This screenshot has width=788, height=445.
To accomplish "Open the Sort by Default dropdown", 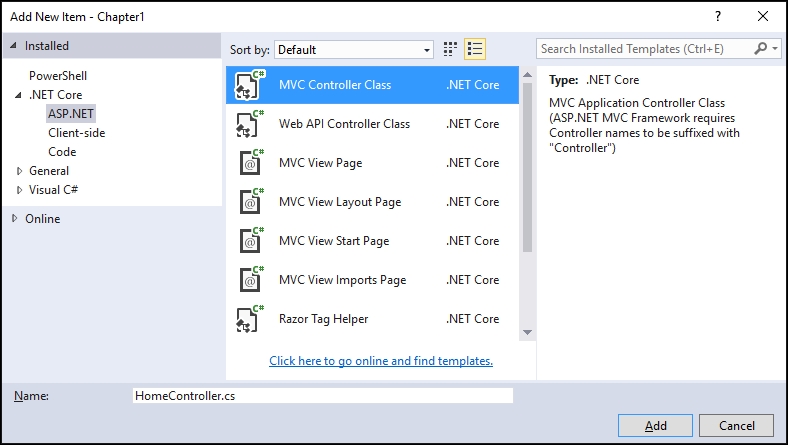I will pos(354,50).
